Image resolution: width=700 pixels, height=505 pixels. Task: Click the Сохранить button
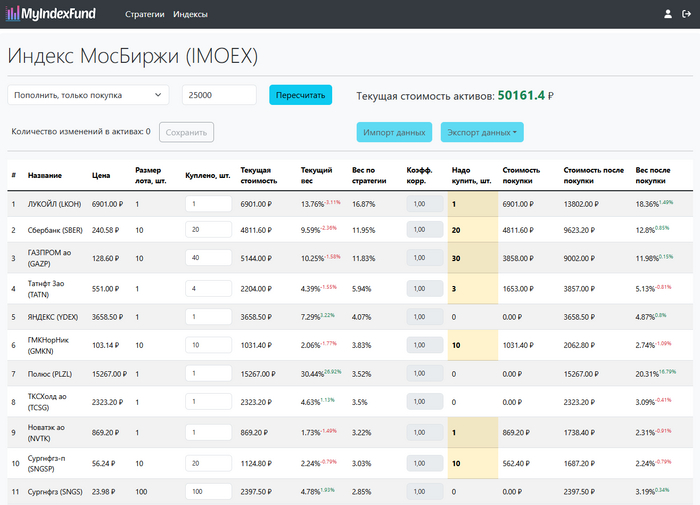point(185,132)
